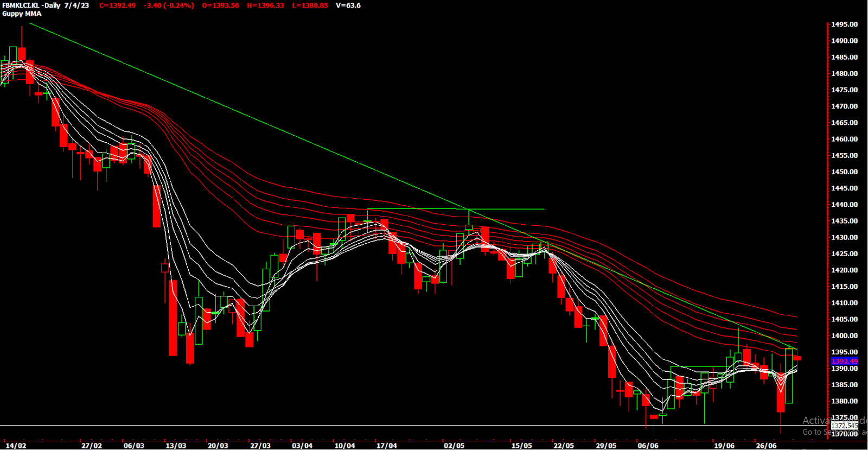
Task: Click the FBMKLCI.KL -Daily symbol title
Action: pyautogui.click(x=31, y=5)
